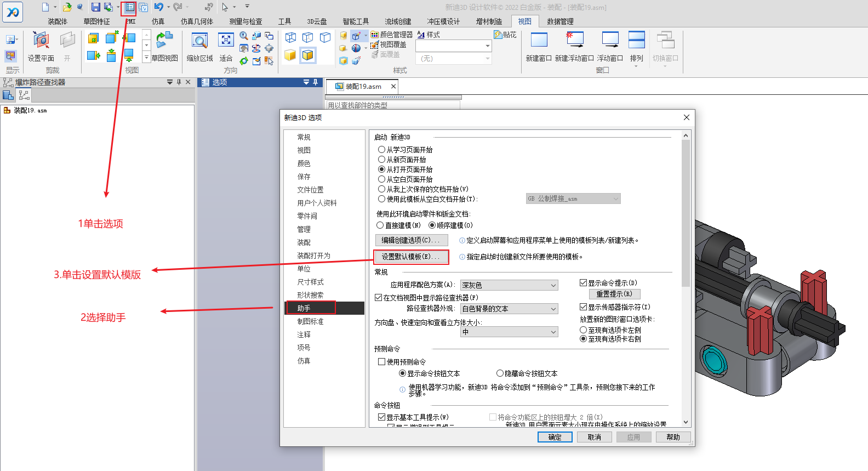
Task: Click the 取消 button
Action: (x=595, y=437)
